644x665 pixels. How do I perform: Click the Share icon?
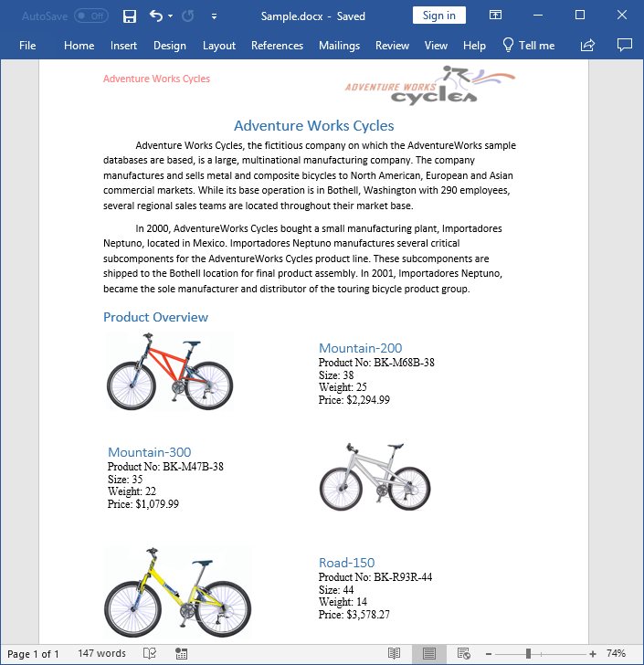pyautogui.click(x=587, y=45)
